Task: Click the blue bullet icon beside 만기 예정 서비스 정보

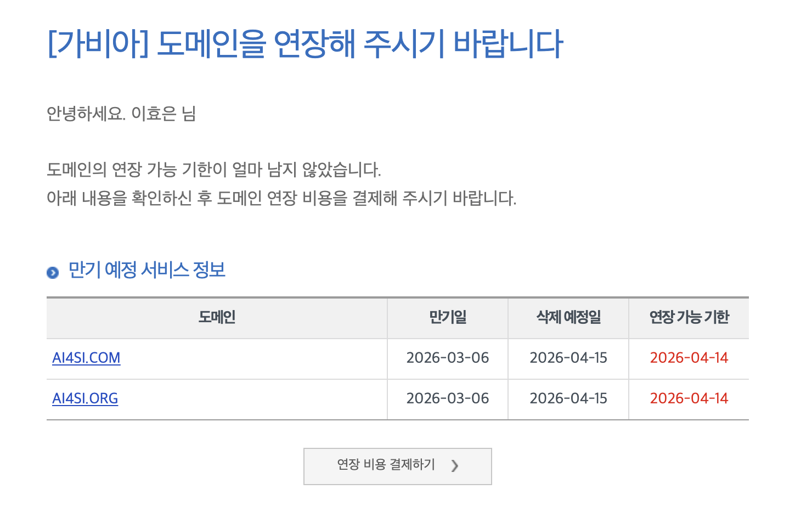Action: click(x=53, y=272)
